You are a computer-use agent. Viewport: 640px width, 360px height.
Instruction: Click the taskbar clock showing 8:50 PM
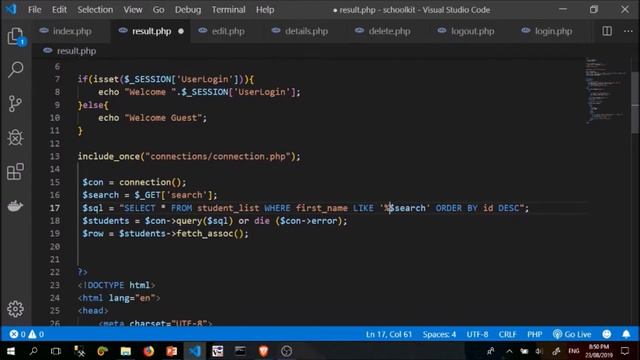[599, 351]
